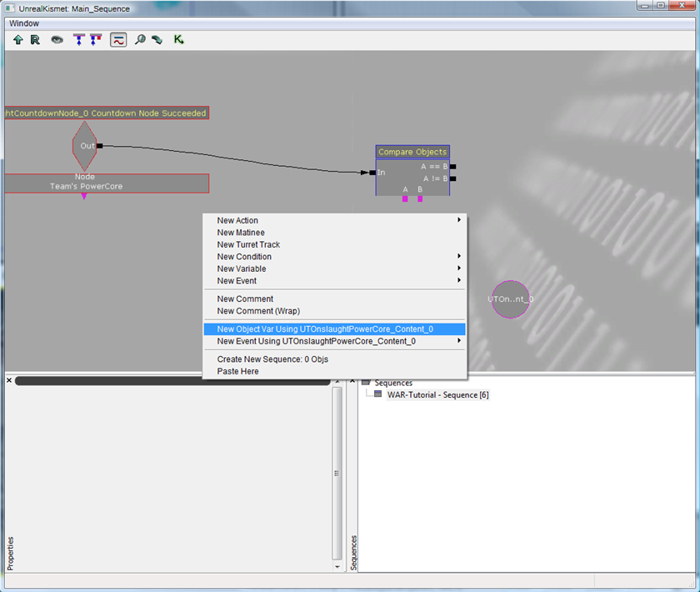Click the eye icon in the toolbar
700x592 pixels.
coord(57,40)
